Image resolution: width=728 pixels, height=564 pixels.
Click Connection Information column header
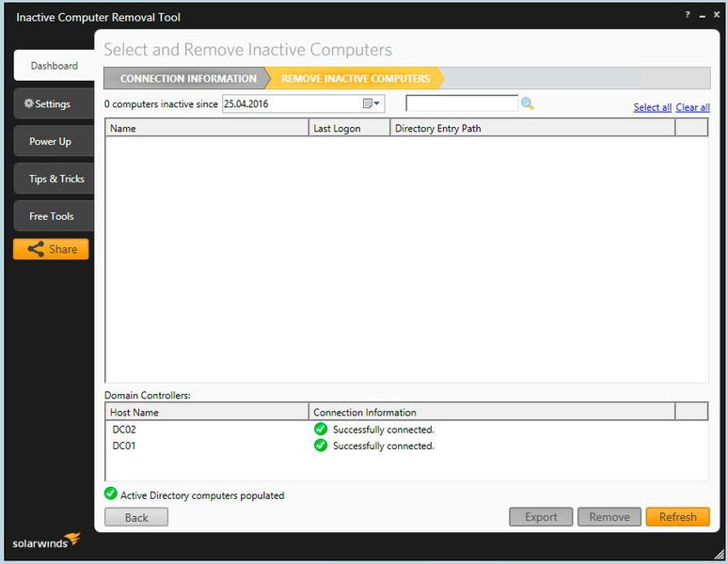[492, 412]
